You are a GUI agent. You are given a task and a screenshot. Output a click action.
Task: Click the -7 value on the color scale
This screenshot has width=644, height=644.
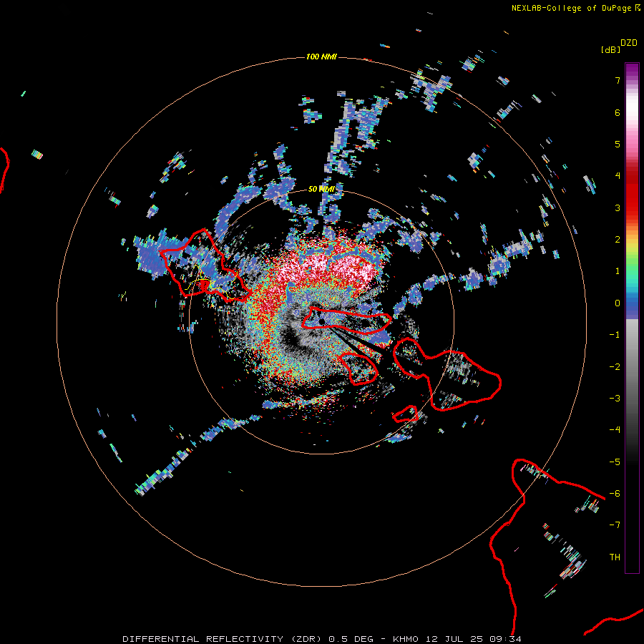[x=615, y=525]
